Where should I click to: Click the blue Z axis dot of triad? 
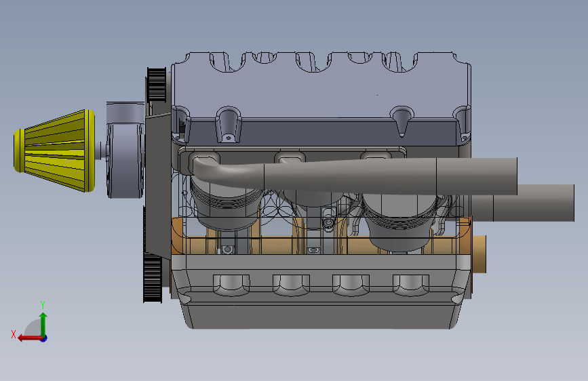[44, 338]
